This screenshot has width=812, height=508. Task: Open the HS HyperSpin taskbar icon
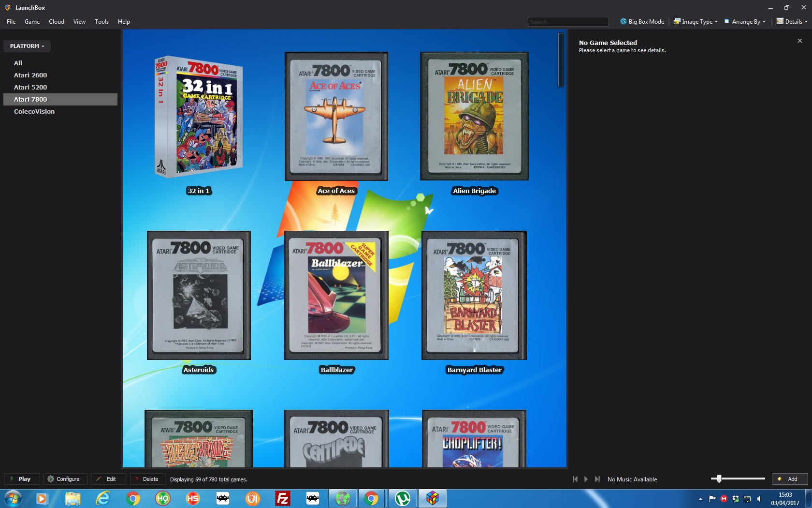[193, 498]
